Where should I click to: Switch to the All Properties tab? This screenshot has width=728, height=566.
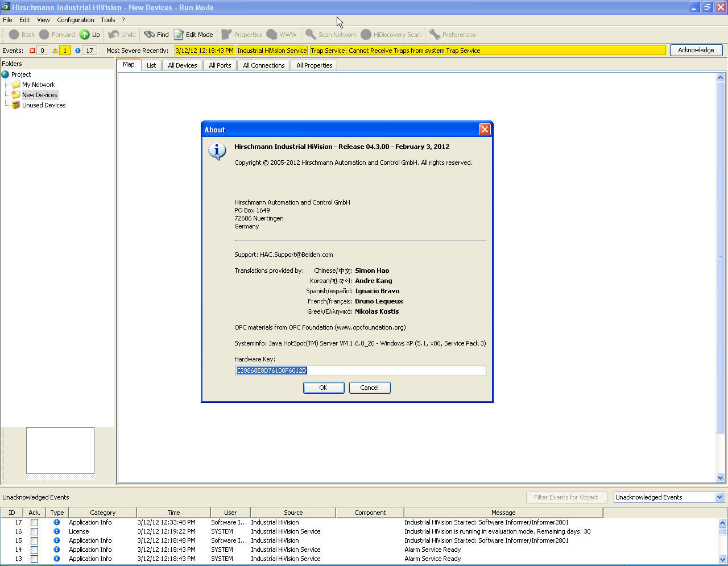(315, 65)
